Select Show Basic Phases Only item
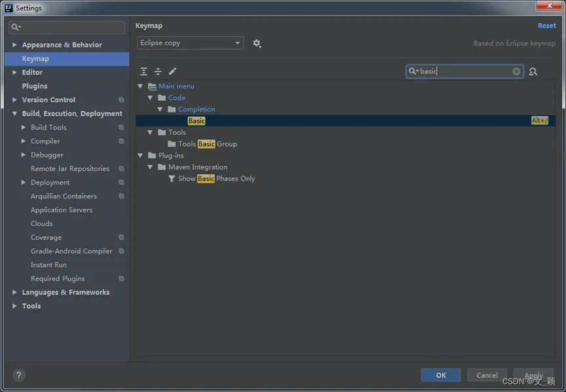The height and width of the screenshot is (392, 566). tap(216, 179)
